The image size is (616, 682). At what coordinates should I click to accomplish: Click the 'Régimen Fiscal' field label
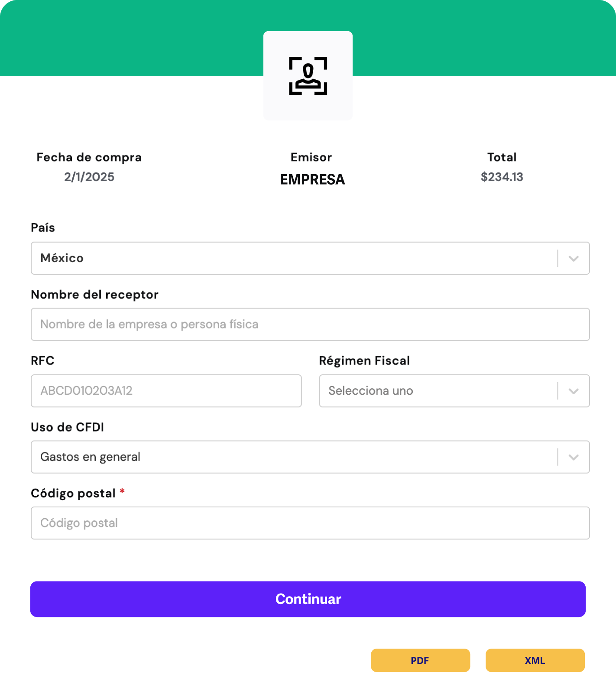pos(364,361)
